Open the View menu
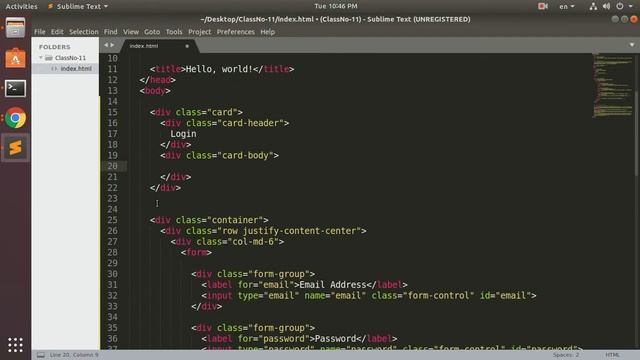Viewport: 640px width, 360px height. pos(131,32)
